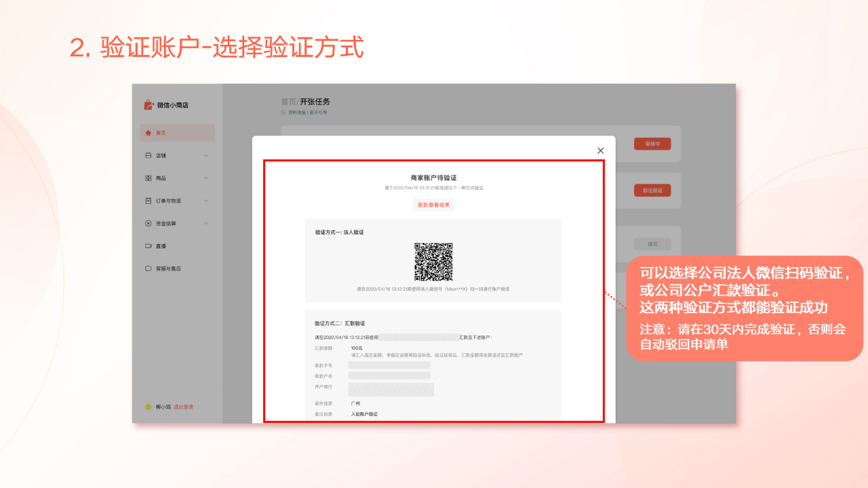Screen dimensions: 868x488
Task: Click the 验证方式二: 汇款验证 heading
Action: [x=340, y=323]
